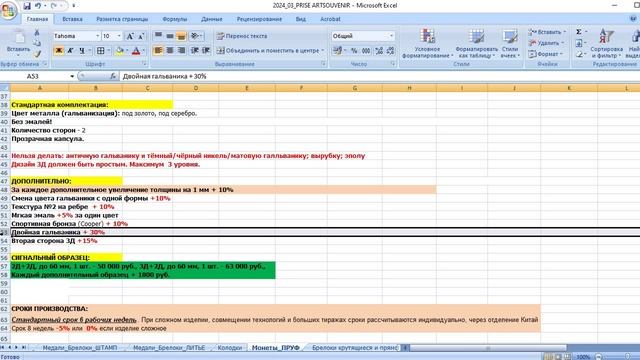Click the Cut scissors icon
Viewport: 640px width, 360px height.
[x=37, y=33]
